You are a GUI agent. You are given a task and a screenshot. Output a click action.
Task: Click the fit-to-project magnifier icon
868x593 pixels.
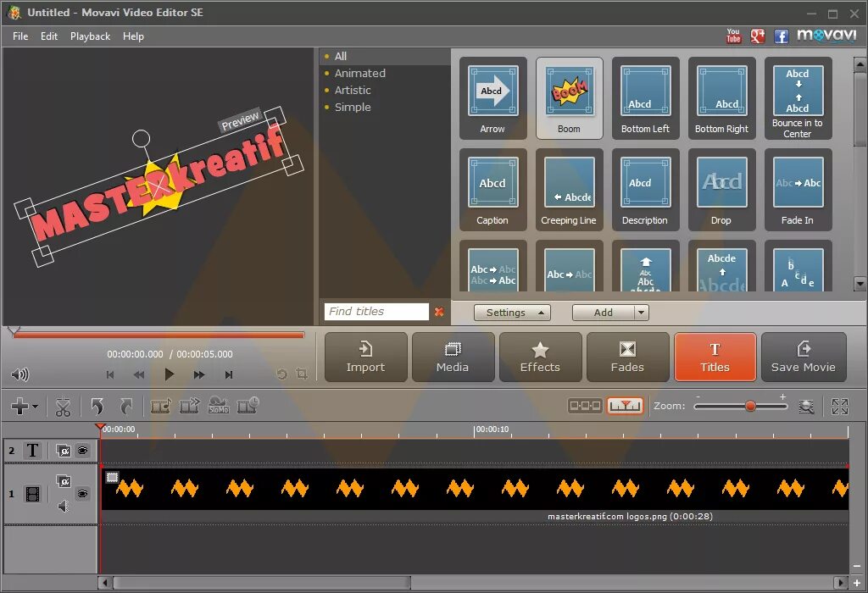807,406
